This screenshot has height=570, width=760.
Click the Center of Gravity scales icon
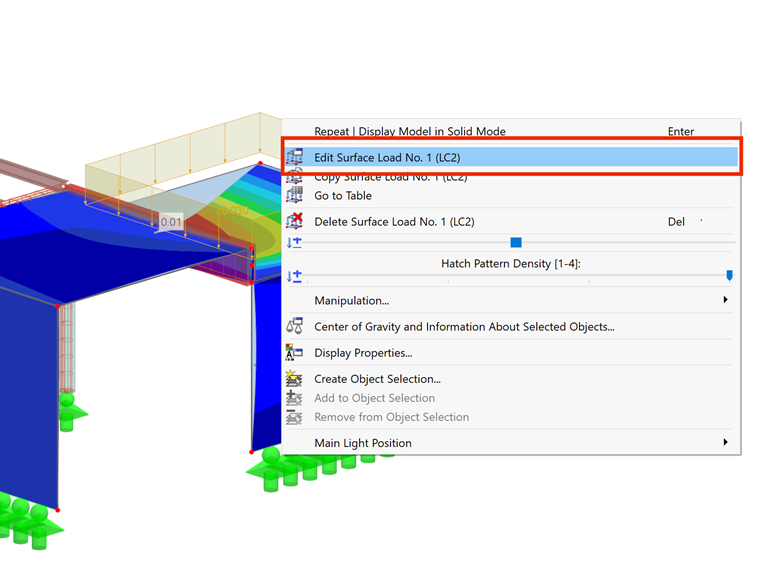pos(294,326)
